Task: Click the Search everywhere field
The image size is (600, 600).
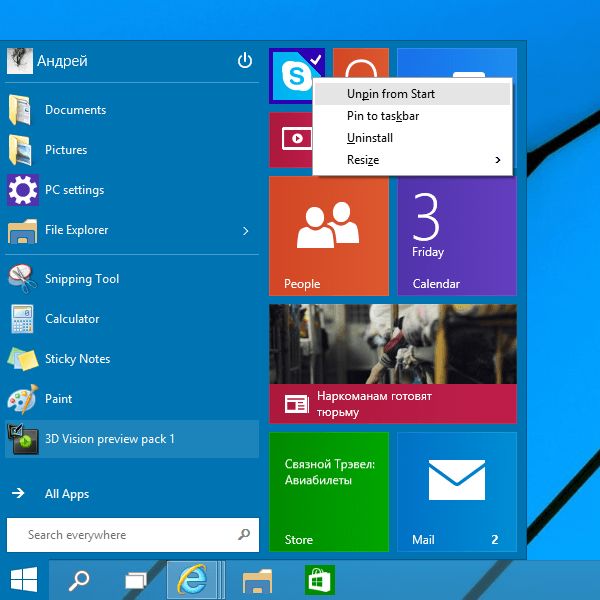Action: click(120, 535)
